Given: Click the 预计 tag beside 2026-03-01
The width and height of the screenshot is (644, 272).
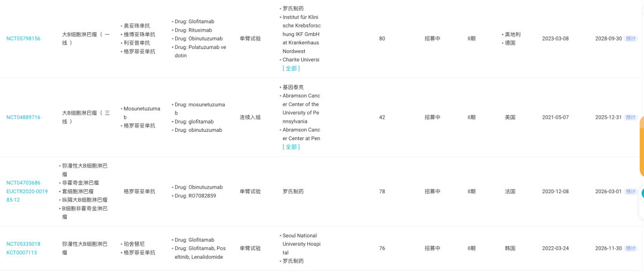Looking at the screenshot, I should (631, 191).
